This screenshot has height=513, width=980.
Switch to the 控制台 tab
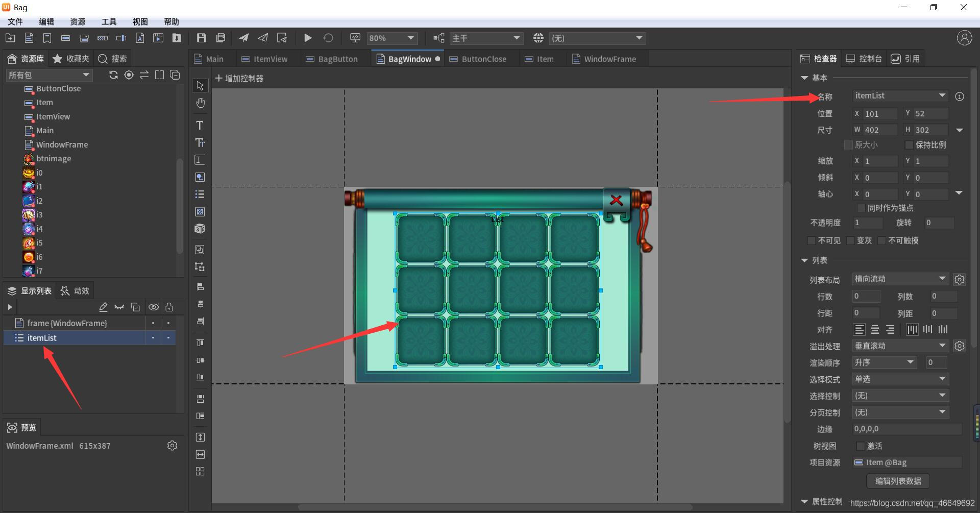(x=864, y=59)
